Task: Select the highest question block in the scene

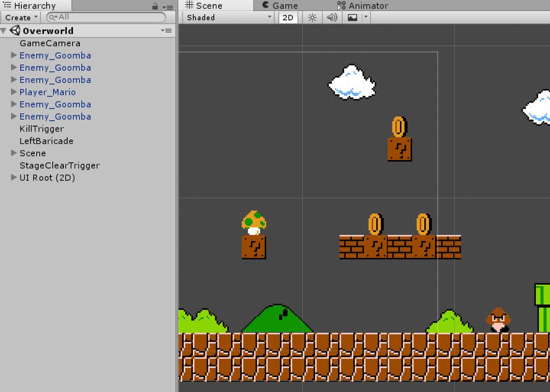Action: (x=400, y=149)
